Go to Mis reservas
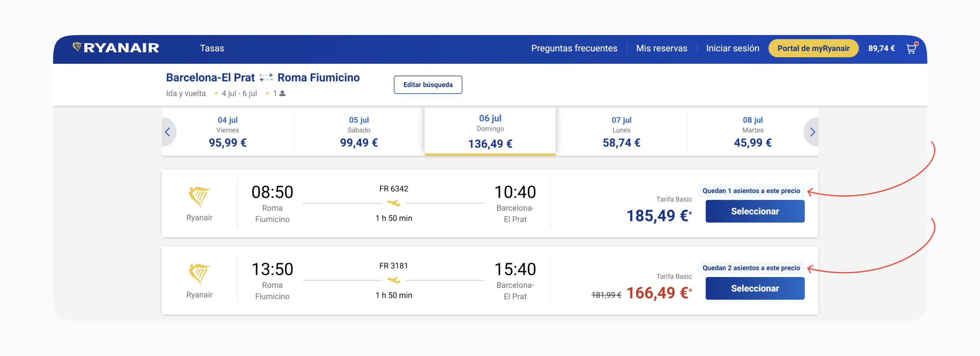The image size is (980, 356). point(661,48)
